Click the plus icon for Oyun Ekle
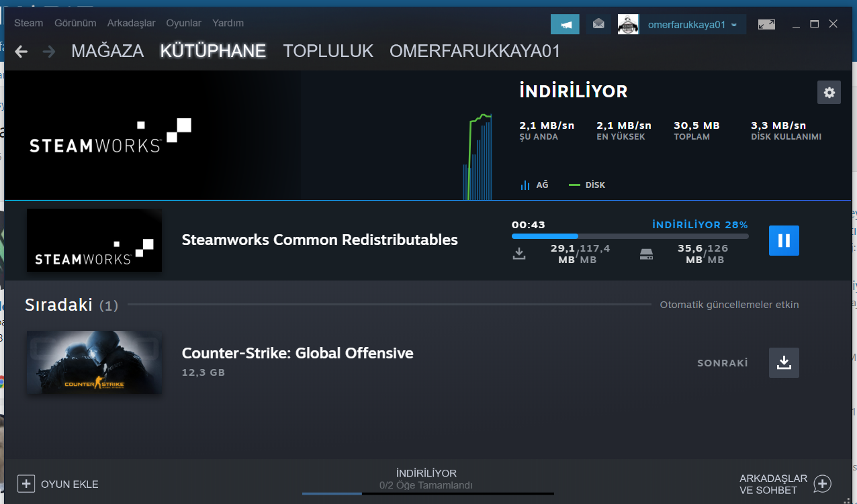Viewport: 857px width, 504px height. tap(26, 484)
